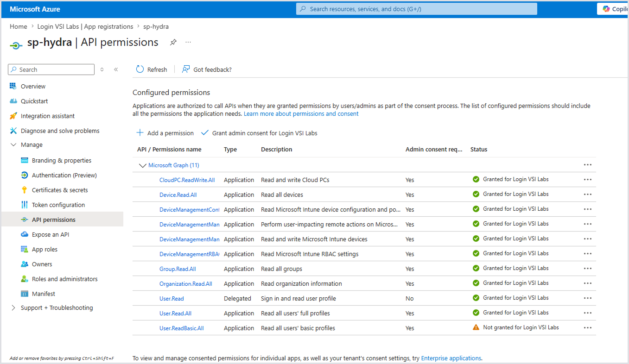Click the Expose an API cloud icon
629x364 pixels.
coord(25,234)
